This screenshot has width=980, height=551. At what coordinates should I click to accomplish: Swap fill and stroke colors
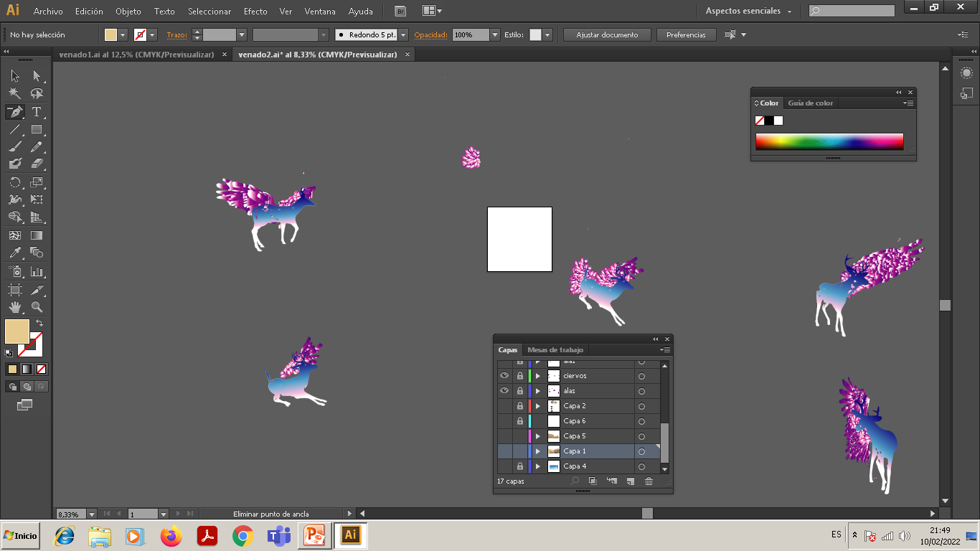click(x=39, y=323)
